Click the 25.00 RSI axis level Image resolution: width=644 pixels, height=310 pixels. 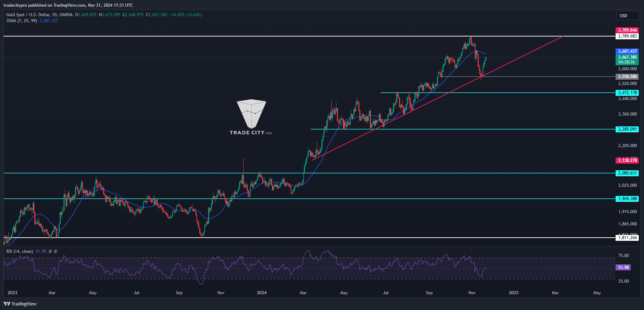click(624, 281)
